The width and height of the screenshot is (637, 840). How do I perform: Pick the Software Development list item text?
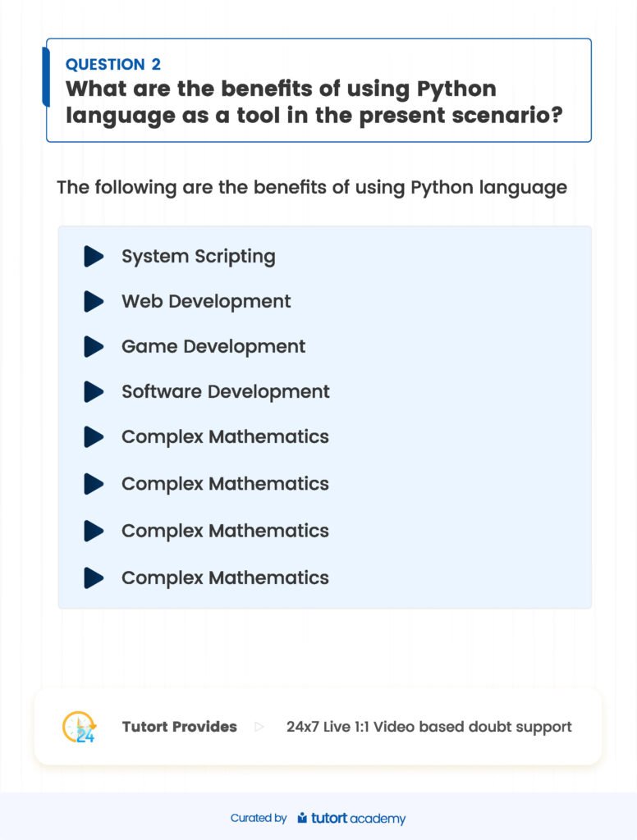(x=225, y=391)
